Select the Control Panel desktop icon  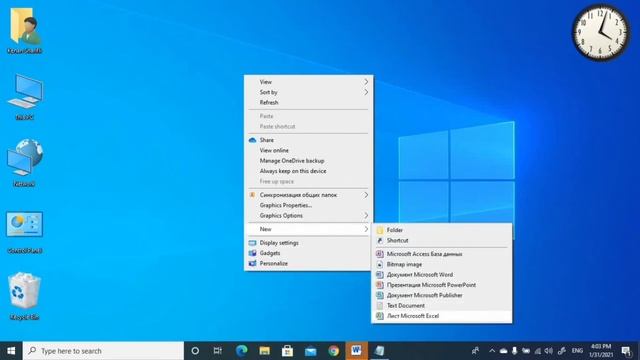[24, 231]
